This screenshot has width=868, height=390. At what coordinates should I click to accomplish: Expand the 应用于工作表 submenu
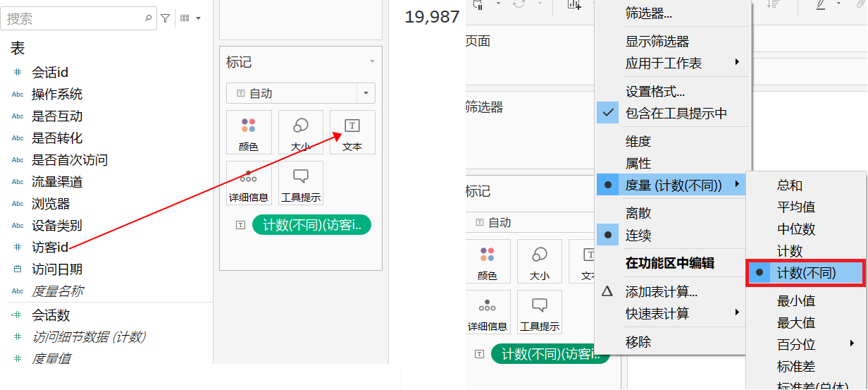(671, 63)
